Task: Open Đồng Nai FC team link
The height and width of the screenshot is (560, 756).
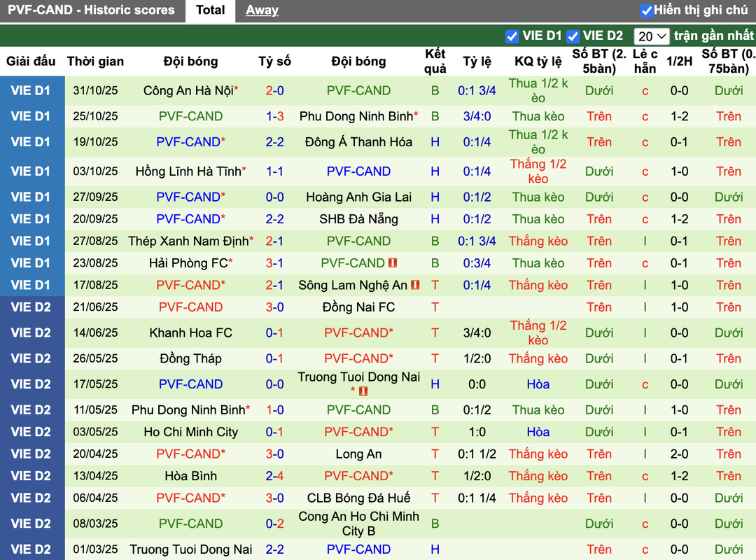Action: point(358,307)
